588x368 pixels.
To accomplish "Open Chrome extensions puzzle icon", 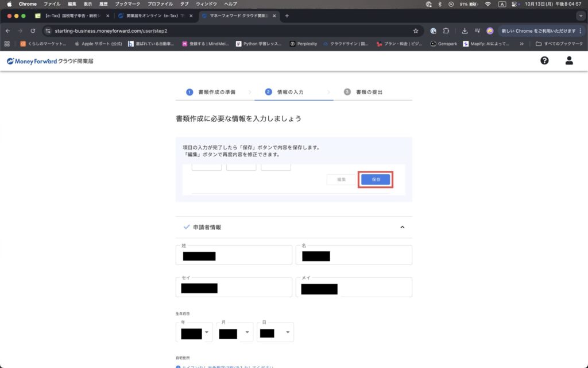I will click(446, 30).
